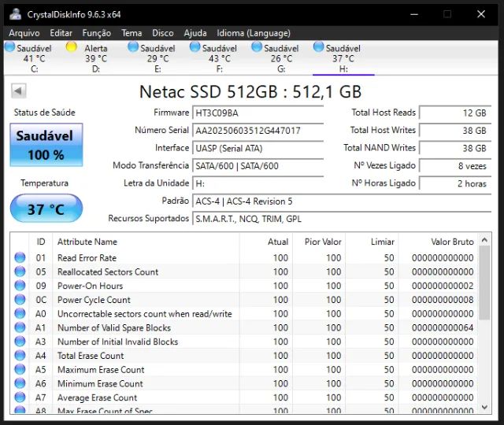Screen dimensions: 504x425
Task: Select disk E: health status orb
Action: click(133, 47)
